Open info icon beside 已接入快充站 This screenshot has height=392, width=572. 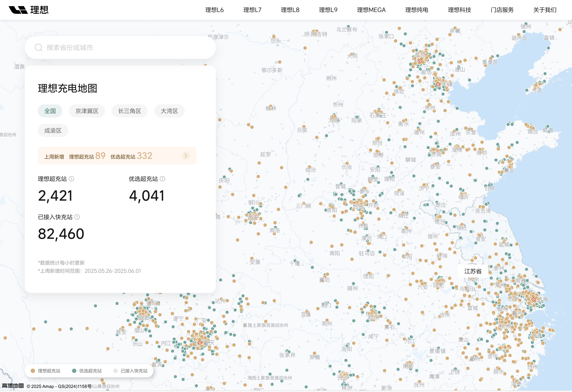[x=77, y=217]
